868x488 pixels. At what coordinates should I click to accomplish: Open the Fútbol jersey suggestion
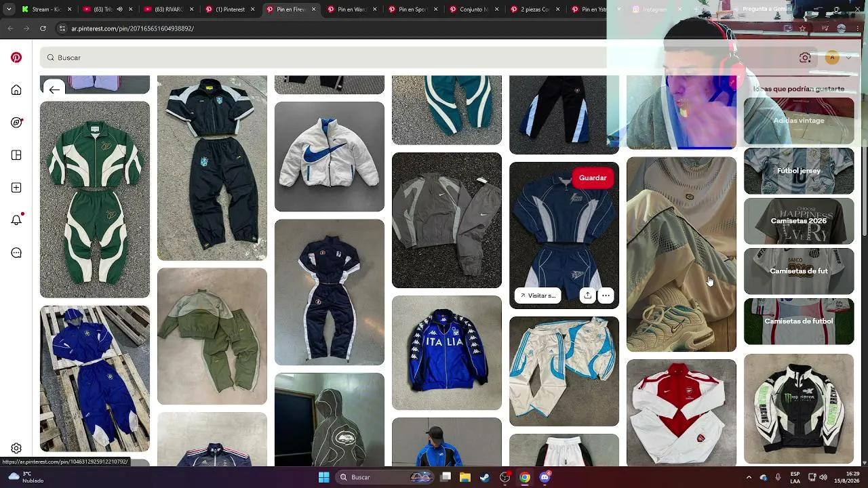[x=799, y=171]
